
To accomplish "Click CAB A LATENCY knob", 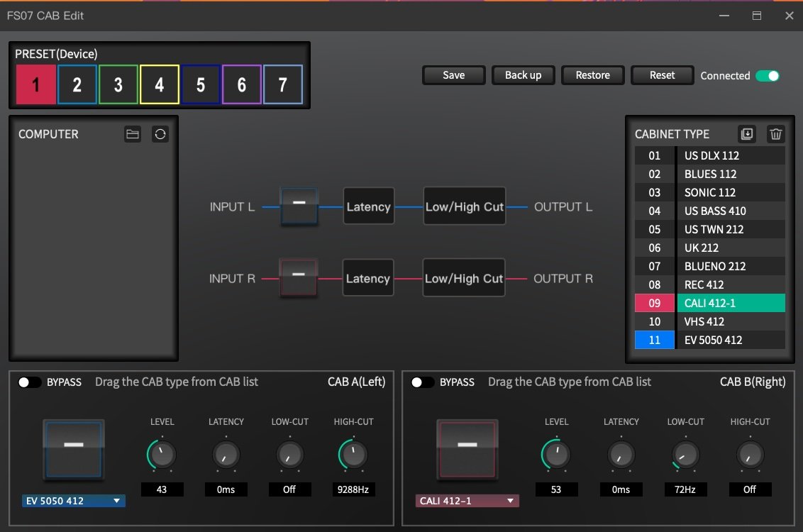I will pyautogui.click(x=226, y=454).
